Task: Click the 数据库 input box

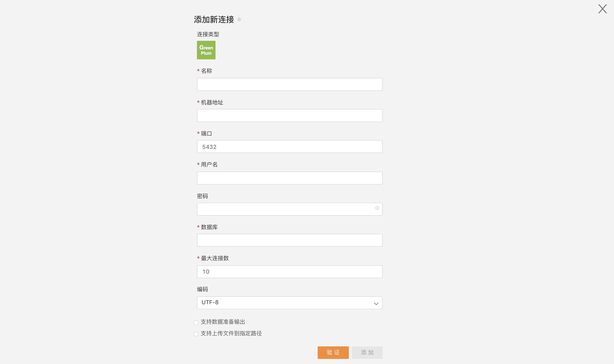Action: tap(290, 240)
